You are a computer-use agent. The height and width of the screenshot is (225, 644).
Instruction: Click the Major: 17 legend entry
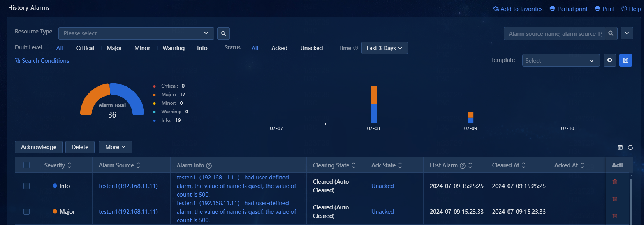(x=169, y=95)
